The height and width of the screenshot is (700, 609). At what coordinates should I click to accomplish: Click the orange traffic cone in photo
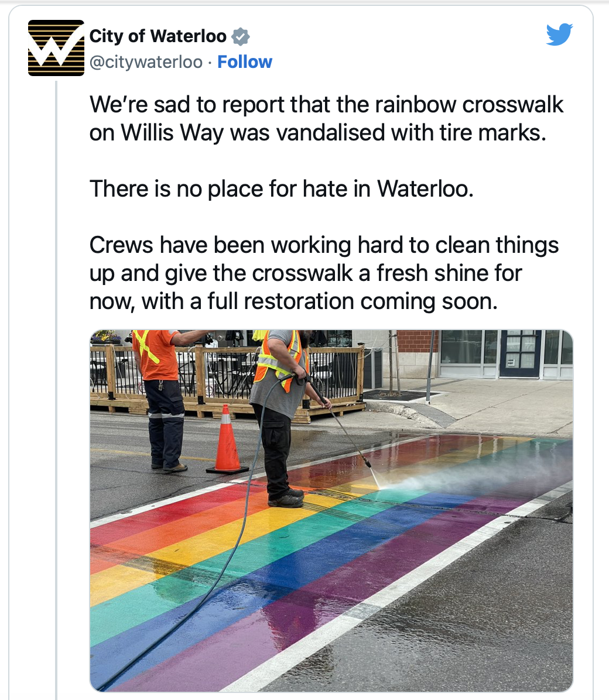click(x=227, y=439)
